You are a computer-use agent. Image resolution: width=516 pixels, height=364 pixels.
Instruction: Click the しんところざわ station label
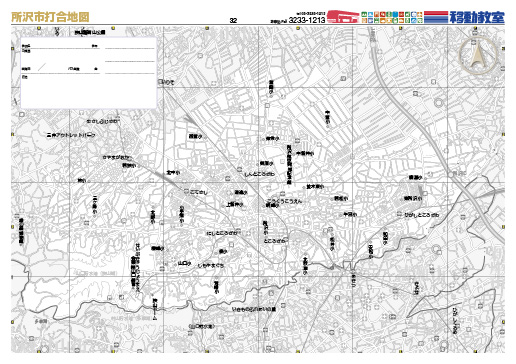(x=260, y=174)
